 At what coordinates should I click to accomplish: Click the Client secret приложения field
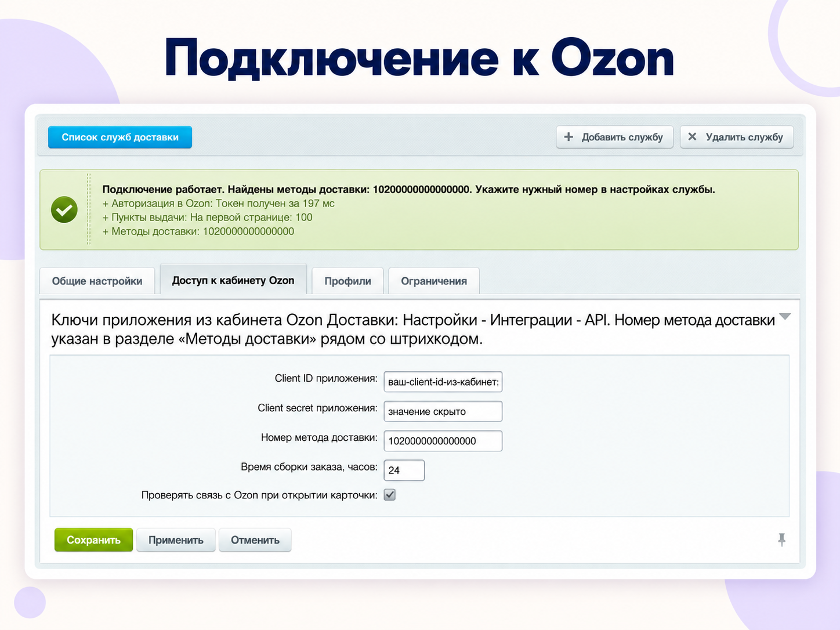pyautogui.click(x=443, y=411)
